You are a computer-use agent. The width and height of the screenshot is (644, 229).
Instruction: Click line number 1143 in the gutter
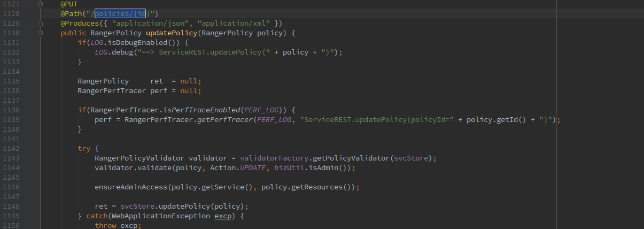pos(11,158)
